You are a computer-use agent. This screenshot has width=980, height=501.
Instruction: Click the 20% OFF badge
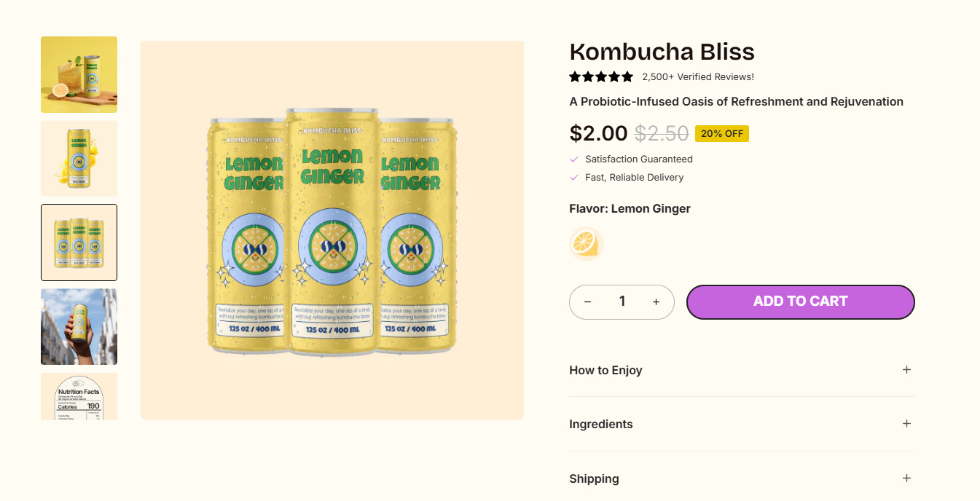pos(721,134)
